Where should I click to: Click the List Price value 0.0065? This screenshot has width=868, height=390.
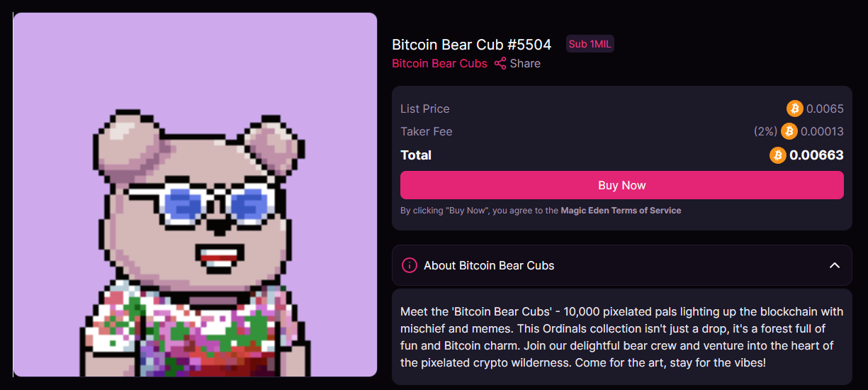point(825,108)
